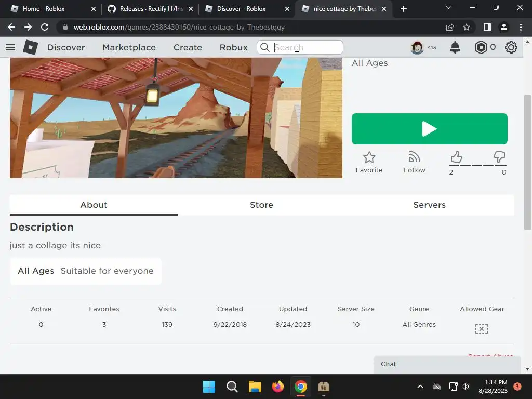Open the Robux balance icon

coord(481,47)
